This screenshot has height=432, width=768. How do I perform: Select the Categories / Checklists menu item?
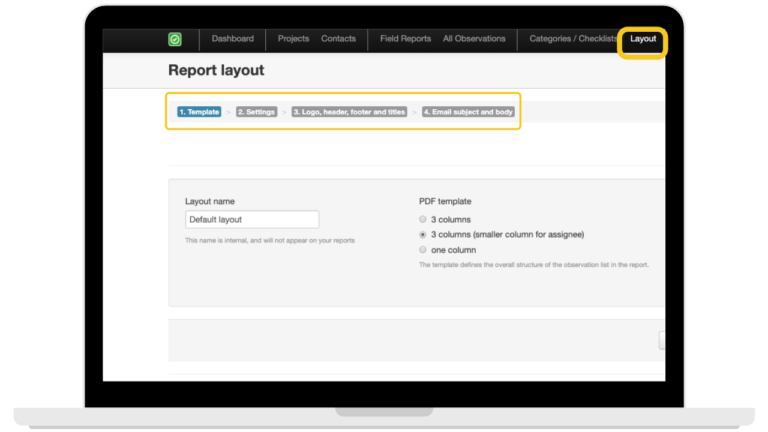(573, 39)
